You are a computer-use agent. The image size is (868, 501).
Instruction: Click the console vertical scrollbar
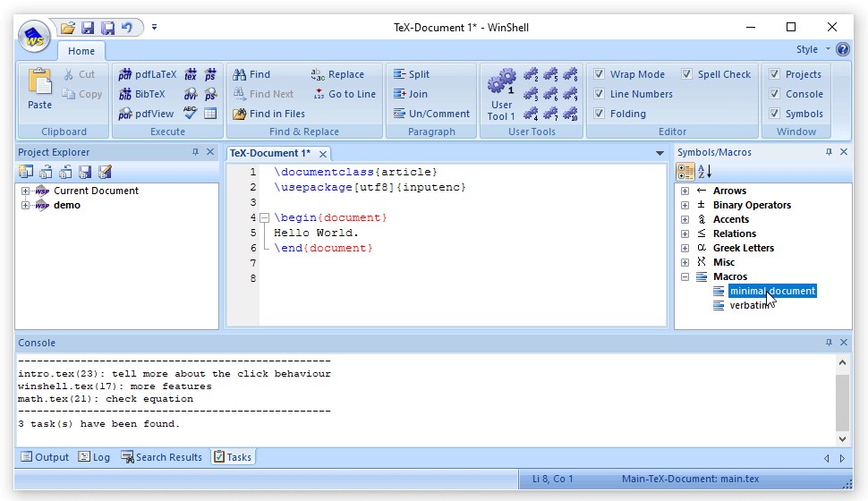(x=841, y=401)
